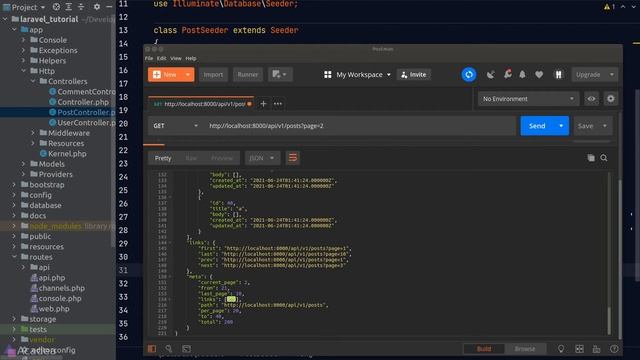The image size is (640, 360).
Task: Switch to Build mode
Action: (484, 349)
